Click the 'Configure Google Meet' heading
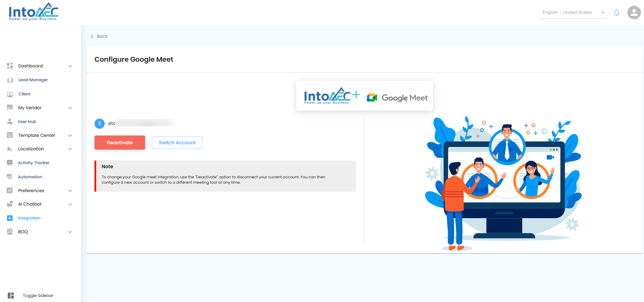The width and height of the screenshot is (644, 302). point(134,59)
